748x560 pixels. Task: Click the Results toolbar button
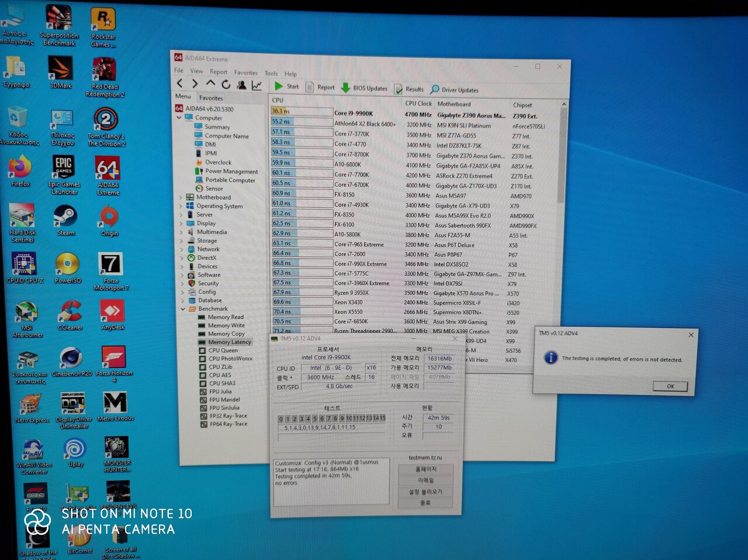[409, 89]
